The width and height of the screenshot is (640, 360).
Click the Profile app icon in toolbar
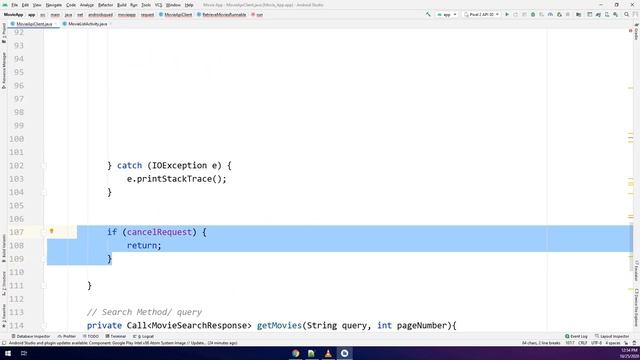coord(550,14)
